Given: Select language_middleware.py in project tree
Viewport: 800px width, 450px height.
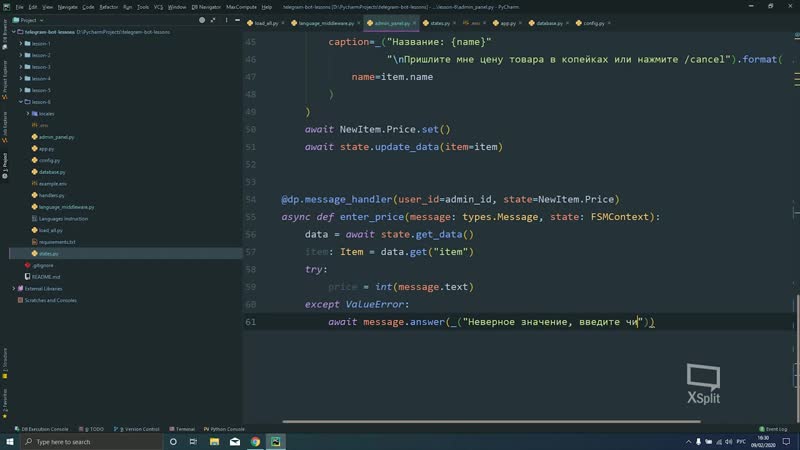Looking at the screenshot, I should coord(63,207).
